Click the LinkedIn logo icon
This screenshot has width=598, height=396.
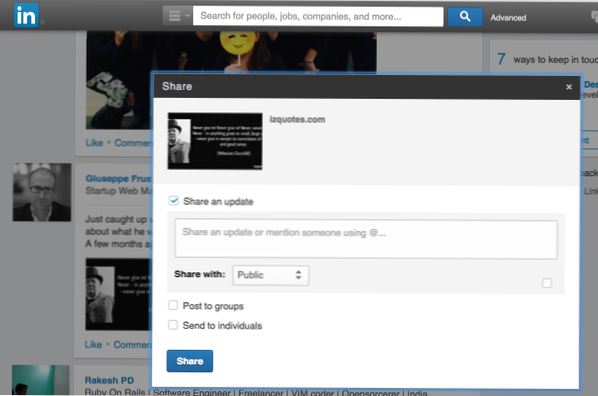click(26, 15)
